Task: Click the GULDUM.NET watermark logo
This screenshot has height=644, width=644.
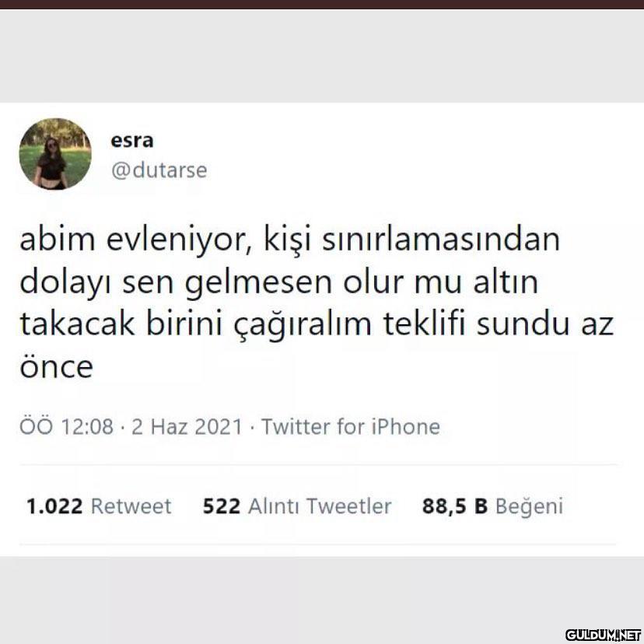Action: 603,634
